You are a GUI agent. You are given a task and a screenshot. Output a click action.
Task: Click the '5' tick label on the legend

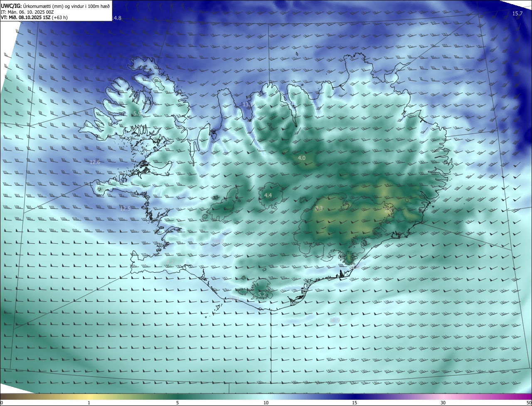click(x=177, y=403)
